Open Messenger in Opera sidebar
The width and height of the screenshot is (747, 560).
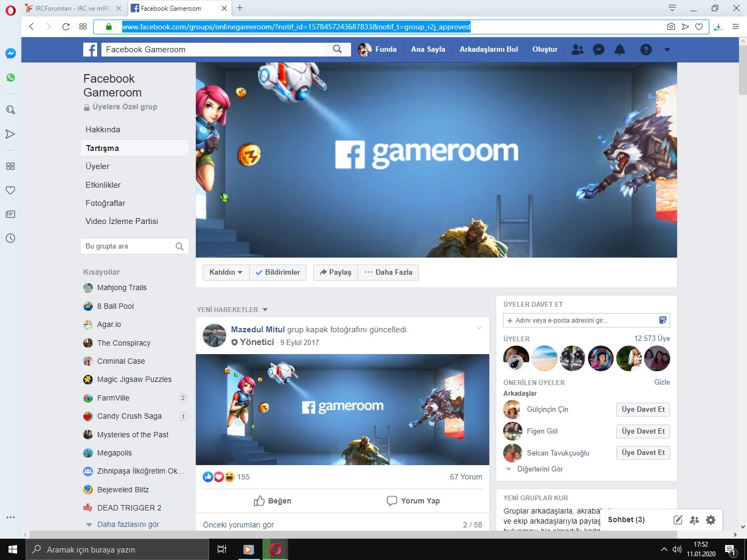click(10, 53)
